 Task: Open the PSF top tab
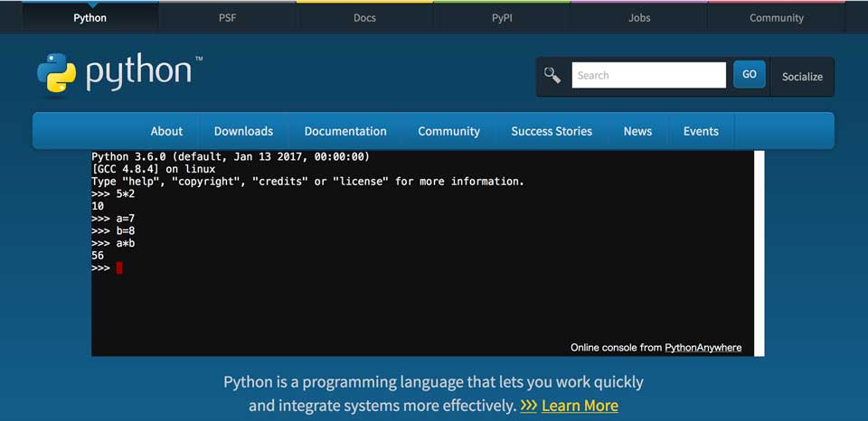(227, 17)
